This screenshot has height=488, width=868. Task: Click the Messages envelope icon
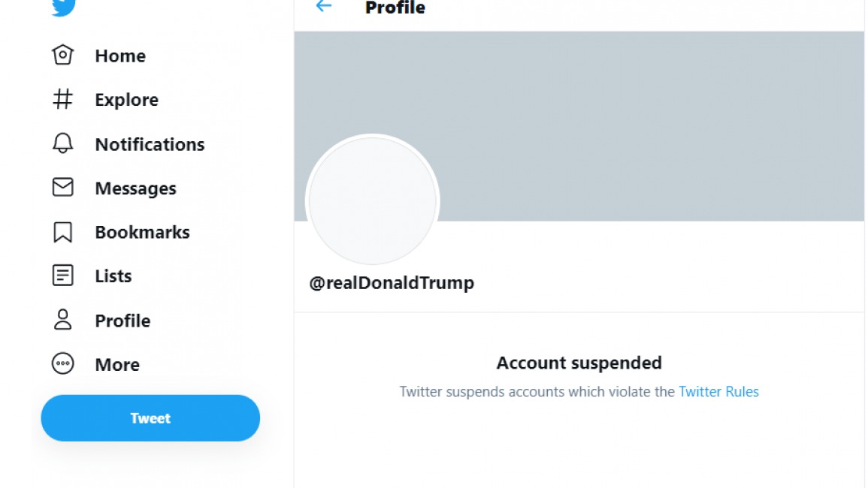coord(62,187)
